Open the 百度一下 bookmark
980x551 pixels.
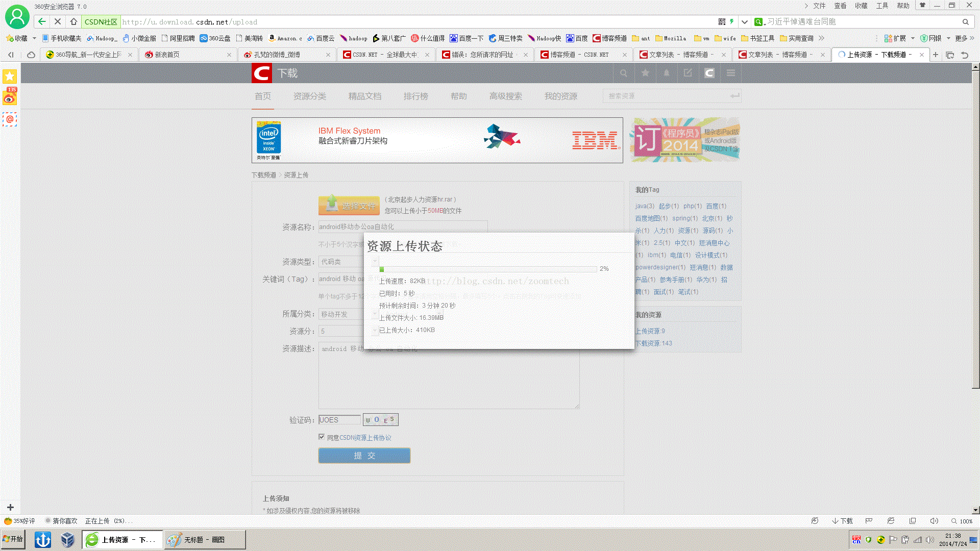(467, 38)
